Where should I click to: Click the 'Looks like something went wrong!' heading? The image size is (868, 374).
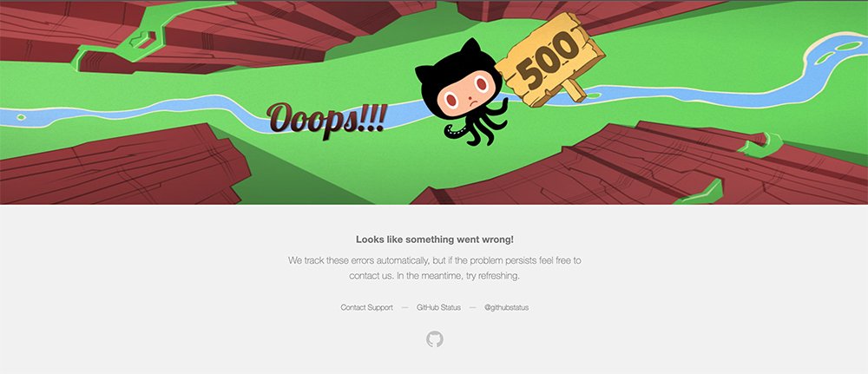tap(435, 239)
